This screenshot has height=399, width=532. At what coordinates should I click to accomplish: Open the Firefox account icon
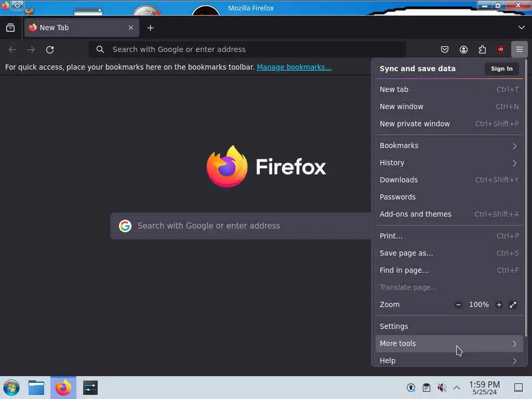(463, 49)
